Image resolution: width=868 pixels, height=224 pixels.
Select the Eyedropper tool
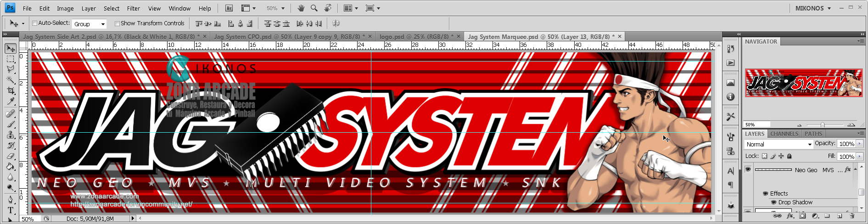[x=11, y=101]
